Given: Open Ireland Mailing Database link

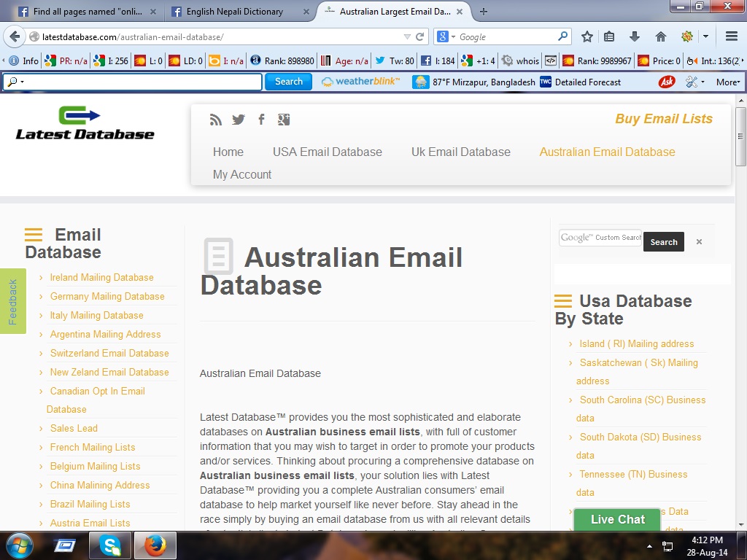Looking at the screenshot, I should coord(102,277).
